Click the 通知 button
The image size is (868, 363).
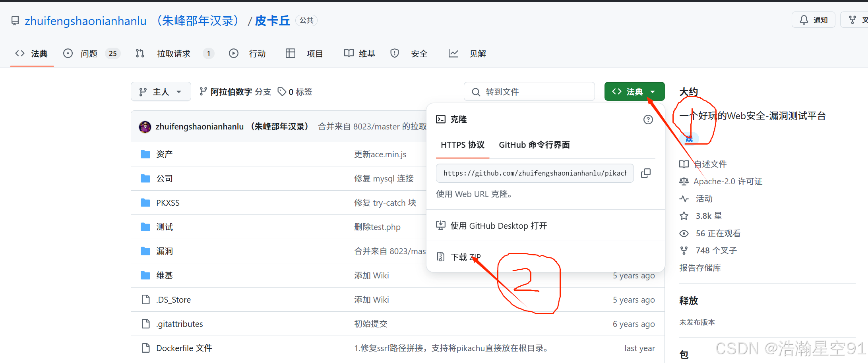[813, 20]
